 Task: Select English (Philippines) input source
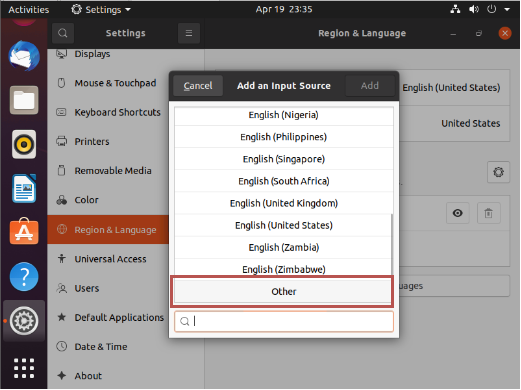[x=284, y=137]
